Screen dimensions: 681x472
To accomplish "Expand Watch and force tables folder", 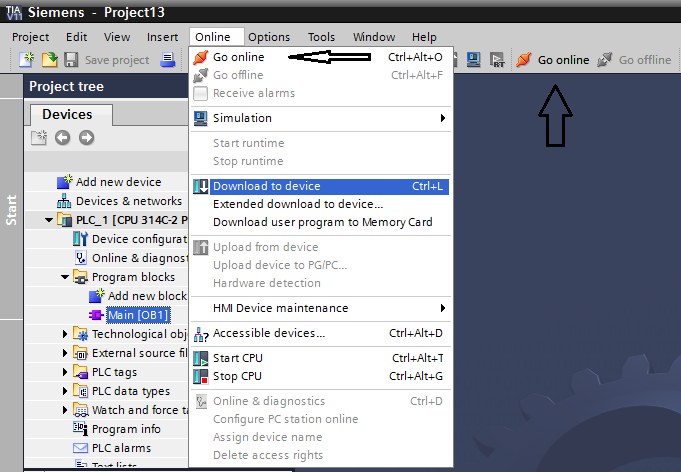I will coord(65,410).
